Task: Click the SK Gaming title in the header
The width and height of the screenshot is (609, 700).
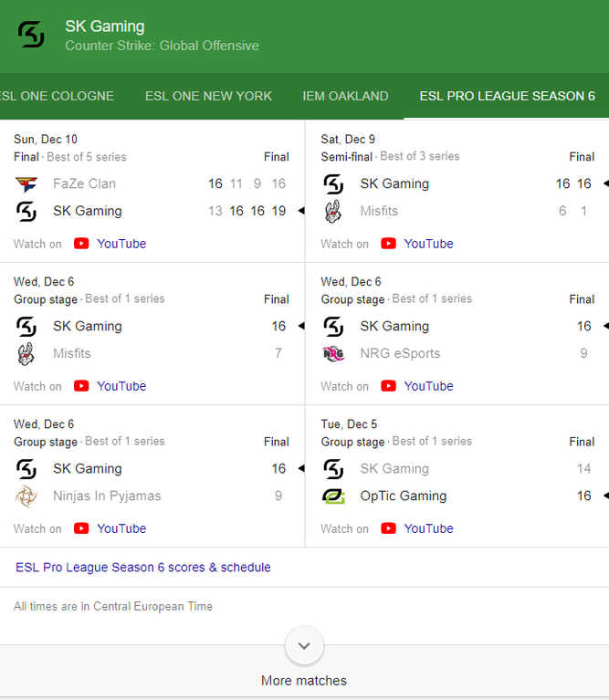Action: [105, 26]
